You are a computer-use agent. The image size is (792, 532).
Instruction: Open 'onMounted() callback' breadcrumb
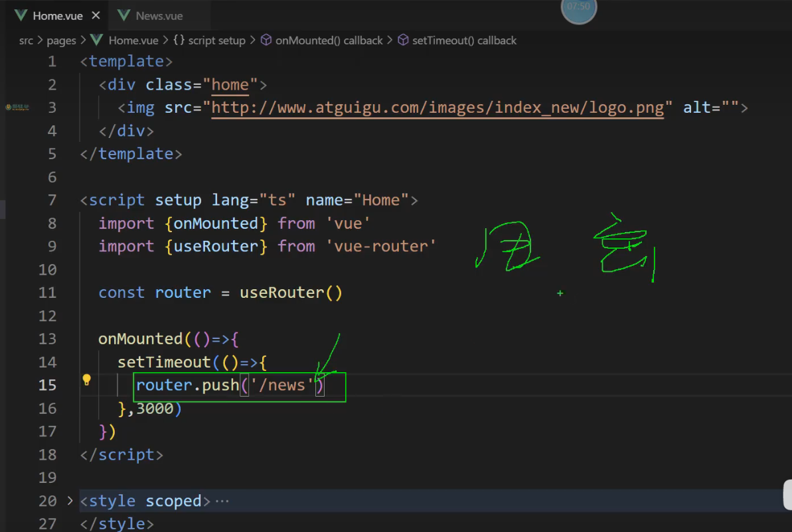pyautogui.click(x=329, y=40)
